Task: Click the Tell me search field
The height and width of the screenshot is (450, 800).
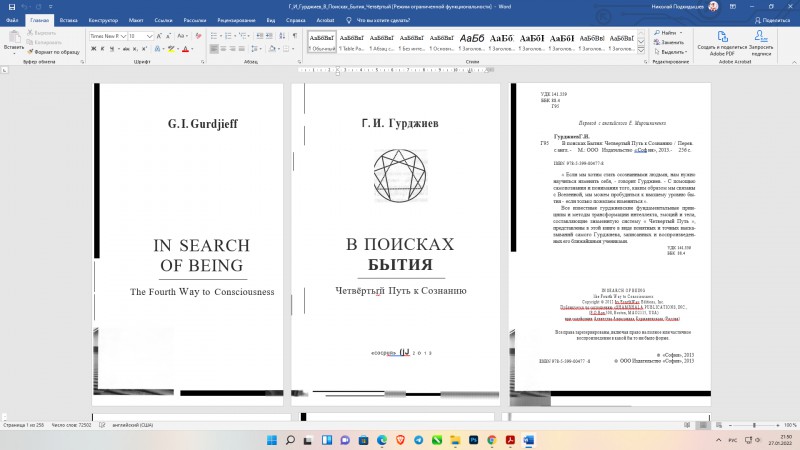Action: click(379, 20)
